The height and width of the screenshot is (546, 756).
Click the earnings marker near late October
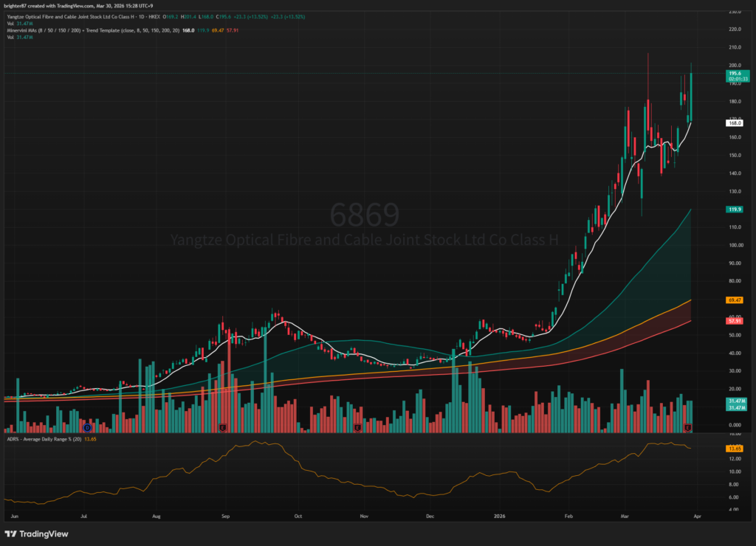357,427
